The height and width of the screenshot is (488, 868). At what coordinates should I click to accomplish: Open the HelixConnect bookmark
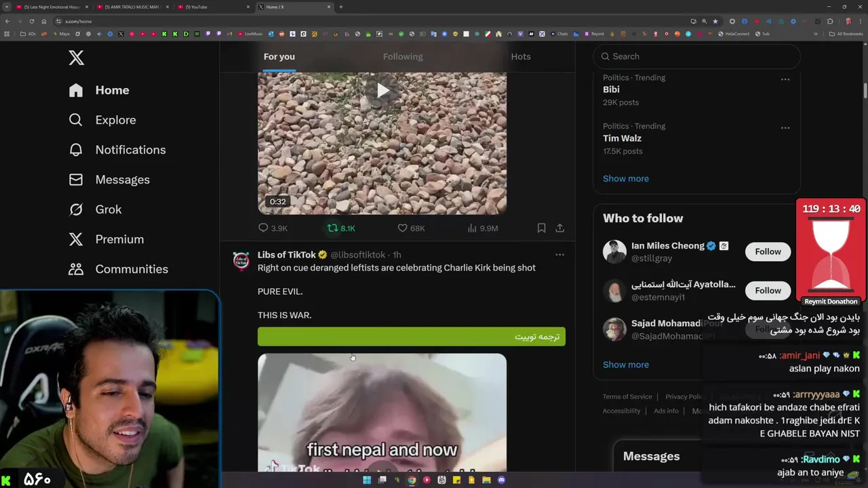(734, 34)
